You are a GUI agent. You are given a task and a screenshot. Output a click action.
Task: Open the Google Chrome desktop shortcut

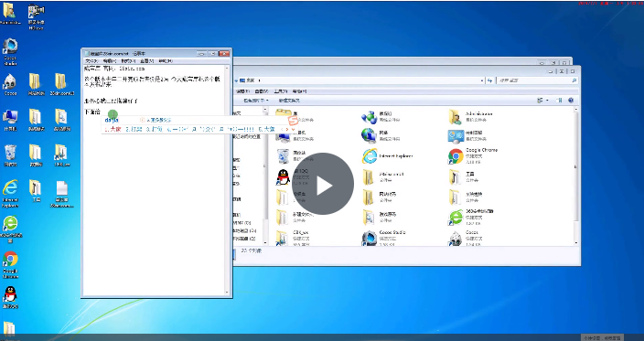pyautogui.click(x=10, y=264)
